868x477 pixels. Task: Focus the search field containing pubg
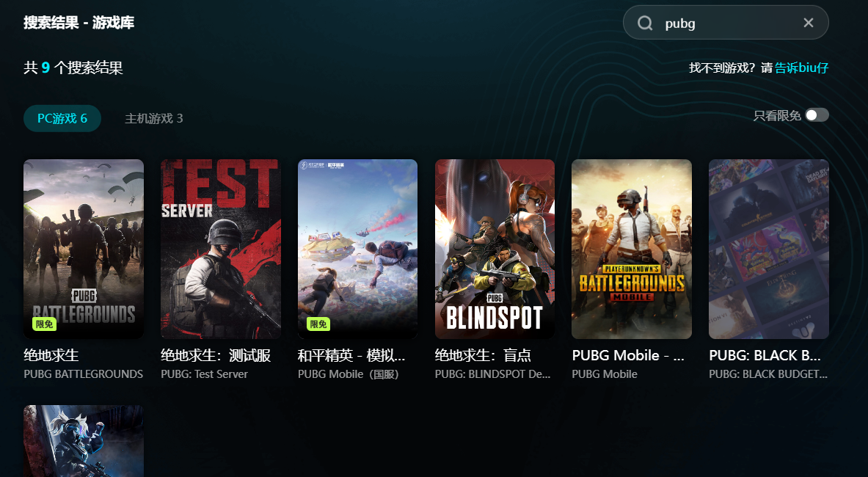(726, 23)
